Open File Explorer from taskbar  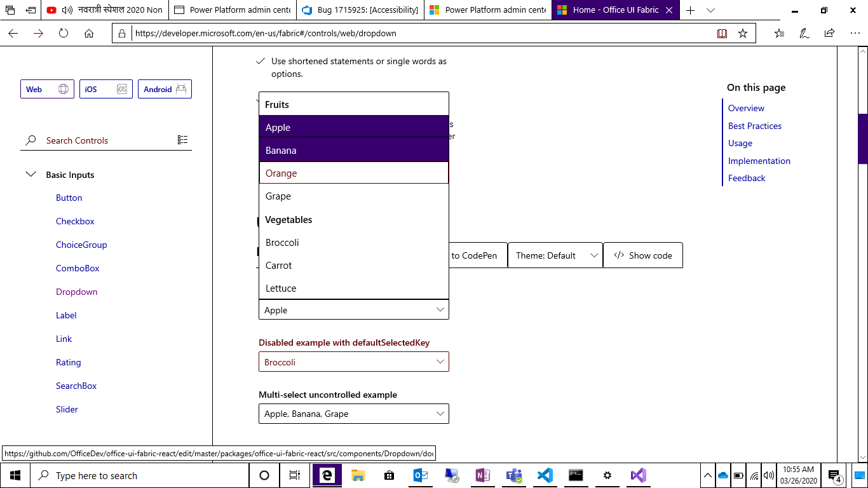(358, 475)
